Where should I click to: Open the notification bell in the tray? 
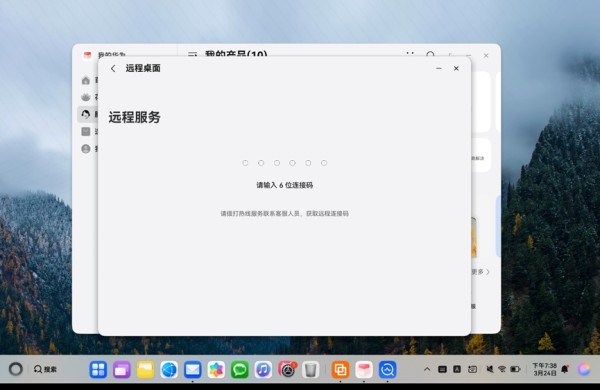click(x=565, y=369)
